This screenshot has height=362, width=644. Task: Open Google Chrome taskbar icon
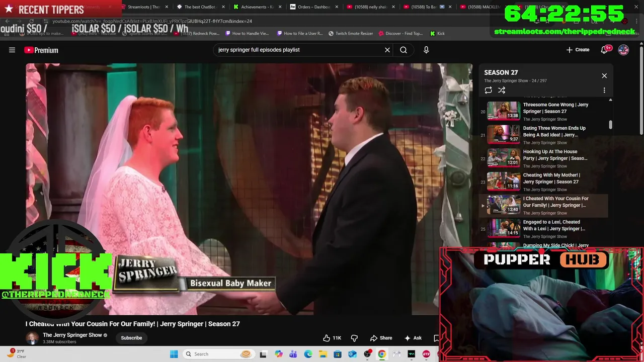(x=382, y=354)
